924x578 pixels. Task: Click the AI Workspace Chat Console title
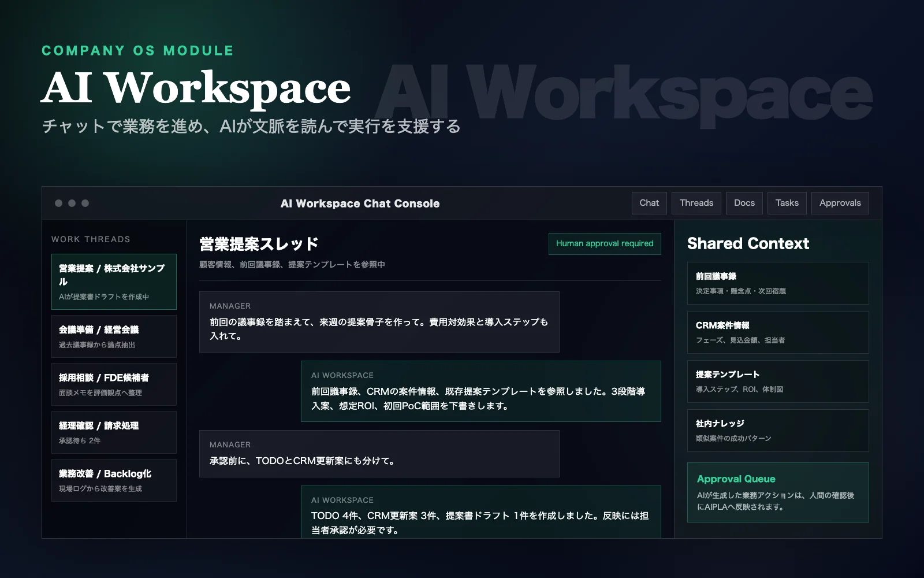360,203
